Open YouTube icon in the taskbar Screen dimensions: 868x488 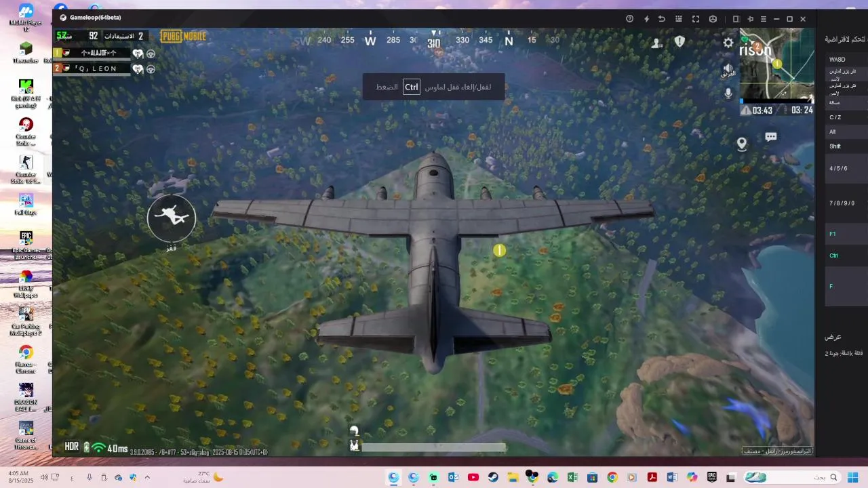(473, 477)
